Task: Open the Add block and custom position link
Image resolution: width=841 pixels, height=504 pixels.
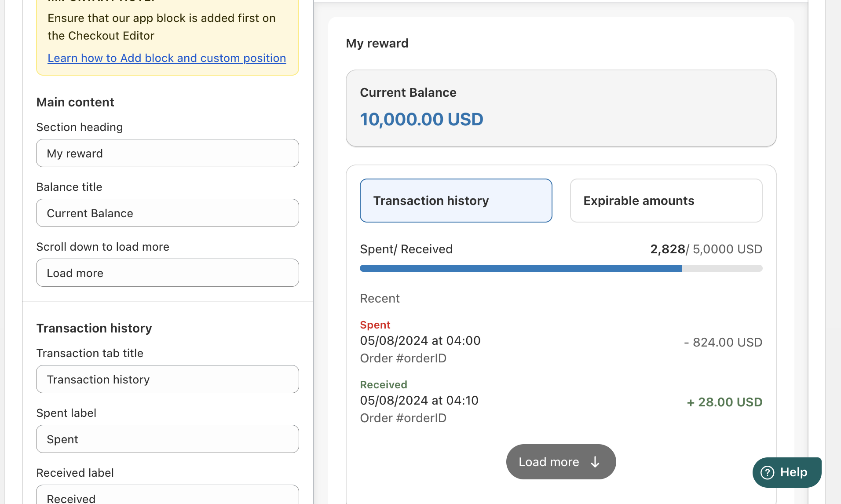Action: [x=167, y=58]
